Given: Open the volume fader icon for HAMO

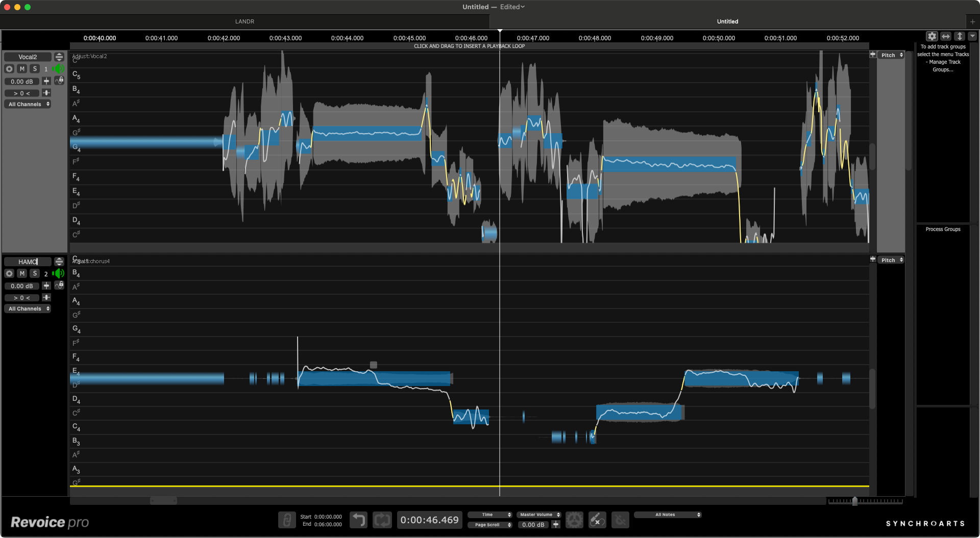Looking at the screenshot, I should [x=46, y=286].
